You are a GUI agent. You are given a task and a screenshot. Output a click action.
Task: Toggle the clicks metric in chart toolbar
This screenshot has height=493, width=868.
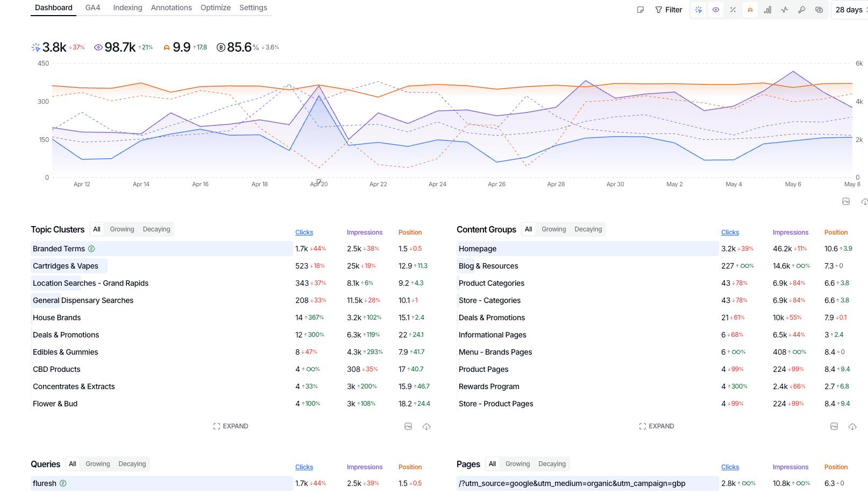(699, 10)
